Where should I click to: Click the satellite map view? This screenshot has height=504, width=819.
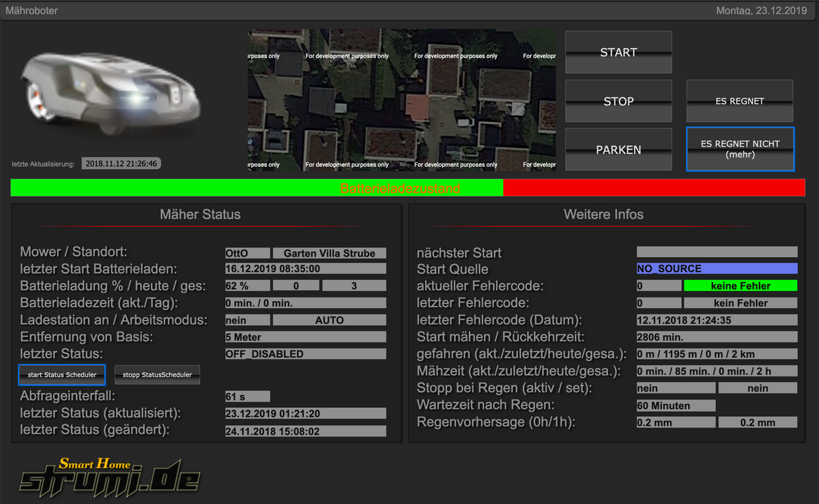(401, 100)
